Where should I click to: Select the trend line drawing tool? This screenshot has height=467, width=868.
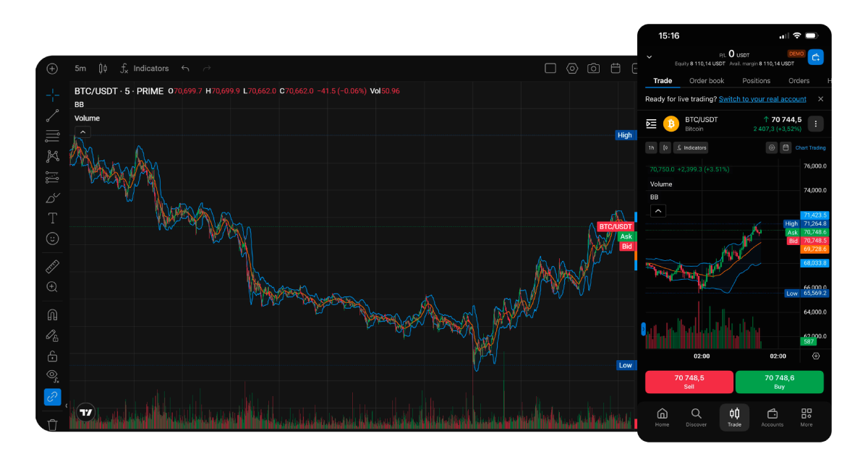click(52, 116)
